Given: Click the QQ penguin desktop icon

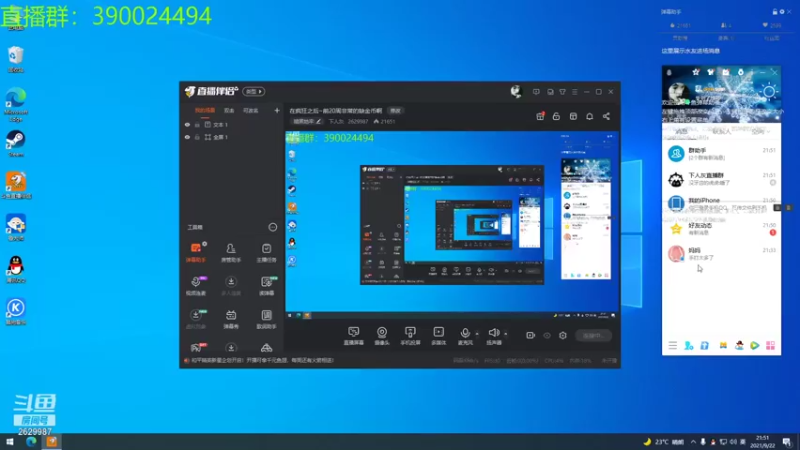Looking at the screenshot, I should (x=16, y=269).
